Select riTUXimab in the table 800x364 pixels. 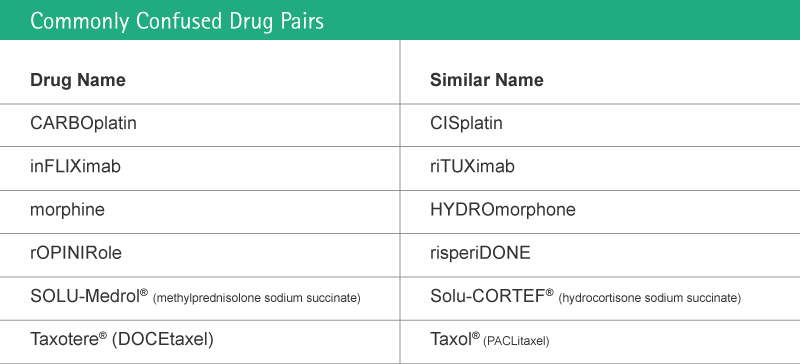[472, 166]
